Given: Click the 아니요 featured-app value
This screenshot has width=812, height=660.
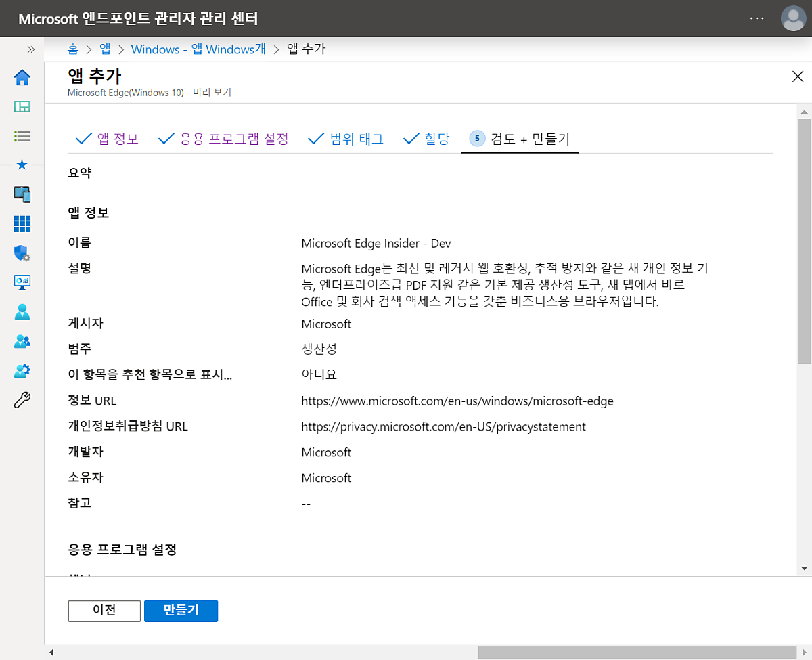Looking at the screenshot, I should (x=319, y=375).
